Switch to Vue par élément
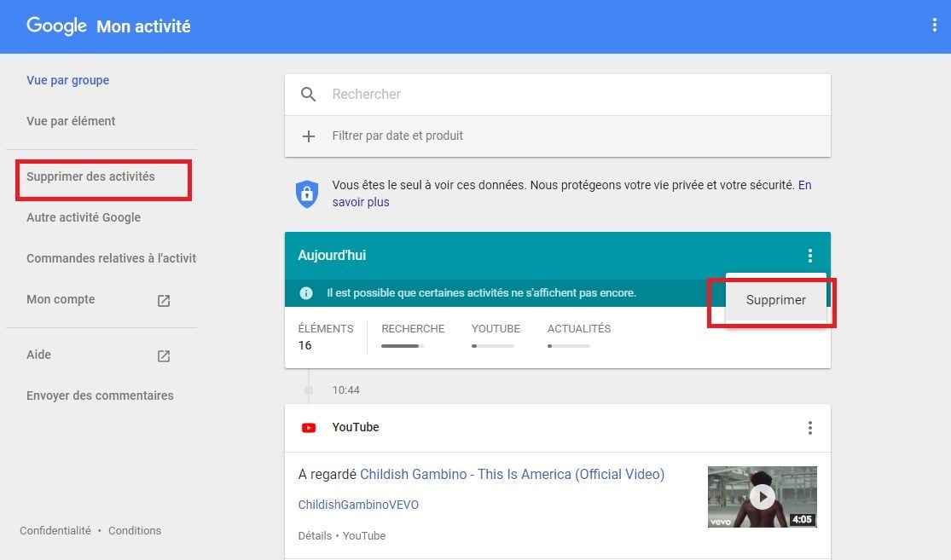 71,121
